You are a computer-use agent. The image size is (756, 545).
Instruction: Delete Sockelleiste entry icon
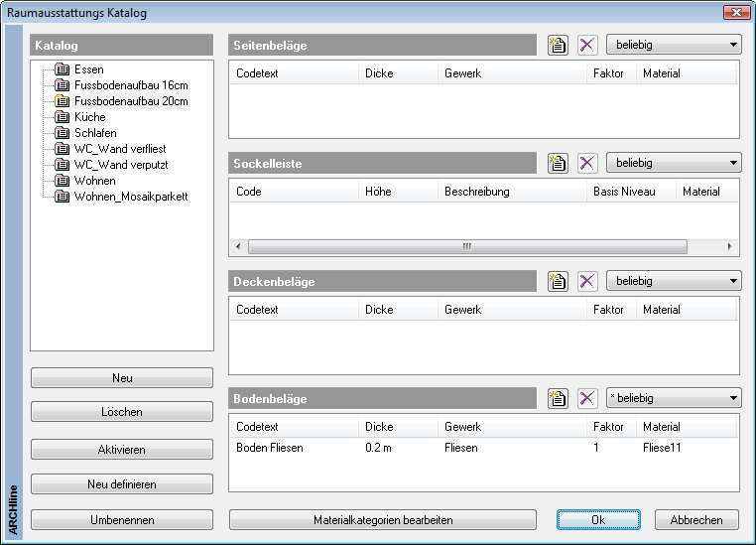[587, 164]
